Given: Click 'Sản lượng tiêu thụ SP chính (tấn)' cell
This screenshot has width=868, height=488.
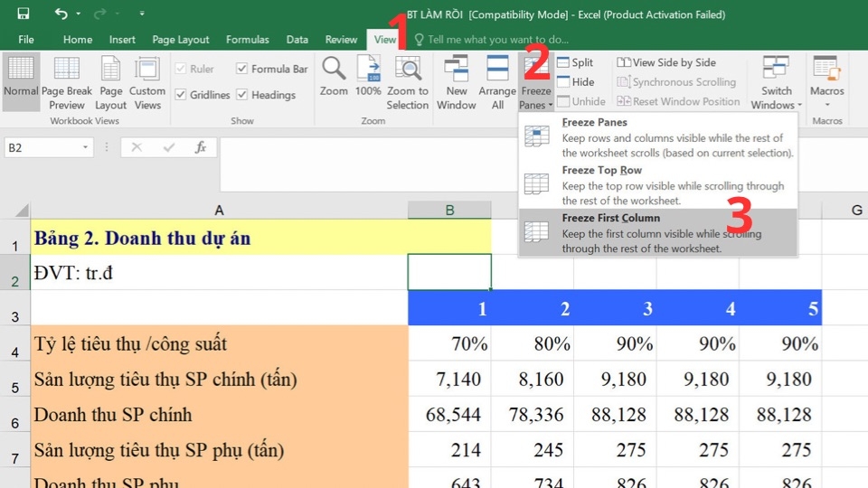Looking at the screenshot, I should [219, 379].
